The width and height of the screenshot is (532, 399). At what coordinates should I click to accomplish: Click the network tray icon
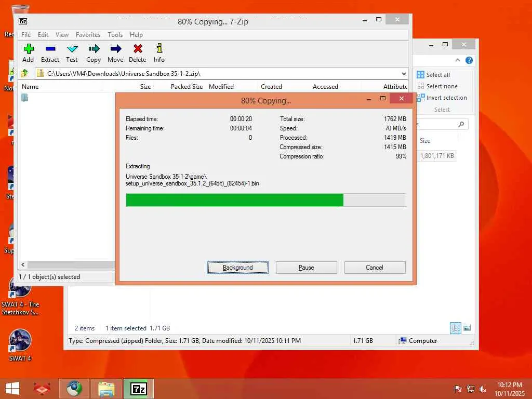(x=470, y=389)
